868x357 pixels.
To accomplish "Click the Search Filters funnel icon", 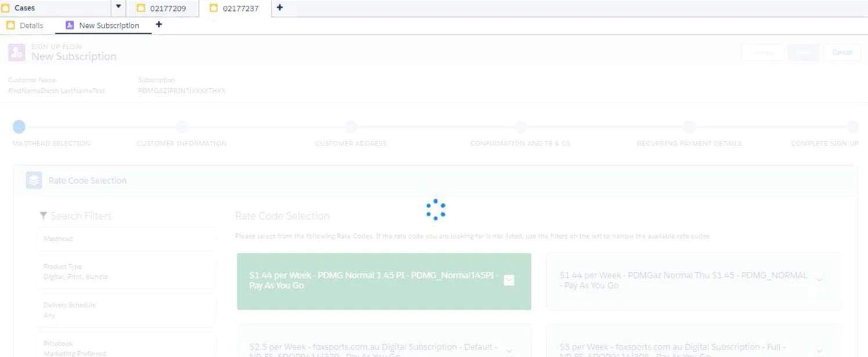I will pos(43,216).
